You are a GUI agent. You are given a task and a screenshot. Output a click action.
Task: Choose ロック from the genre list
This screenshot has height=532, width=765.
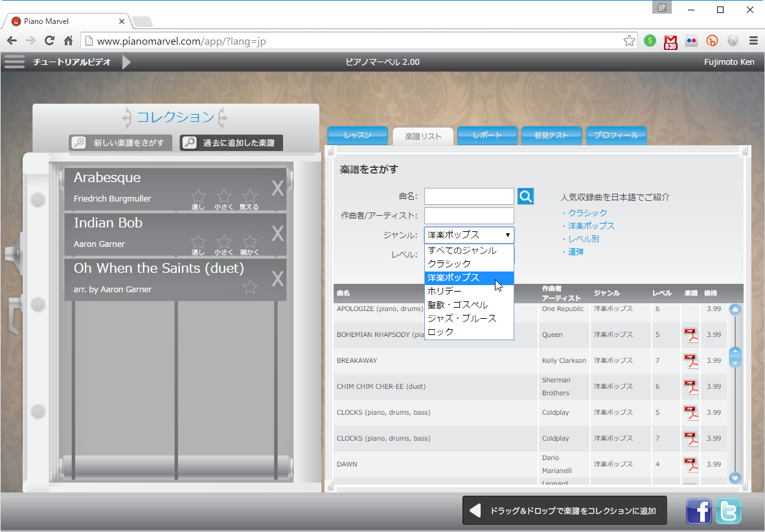click(x=469, y=332)
